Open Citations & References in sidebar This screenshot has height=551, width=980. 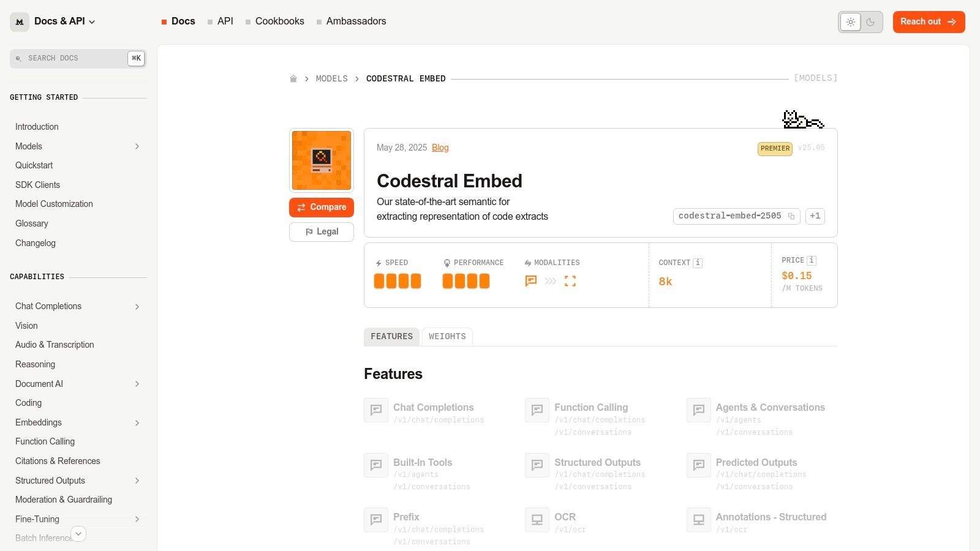[x=58, y=461]
